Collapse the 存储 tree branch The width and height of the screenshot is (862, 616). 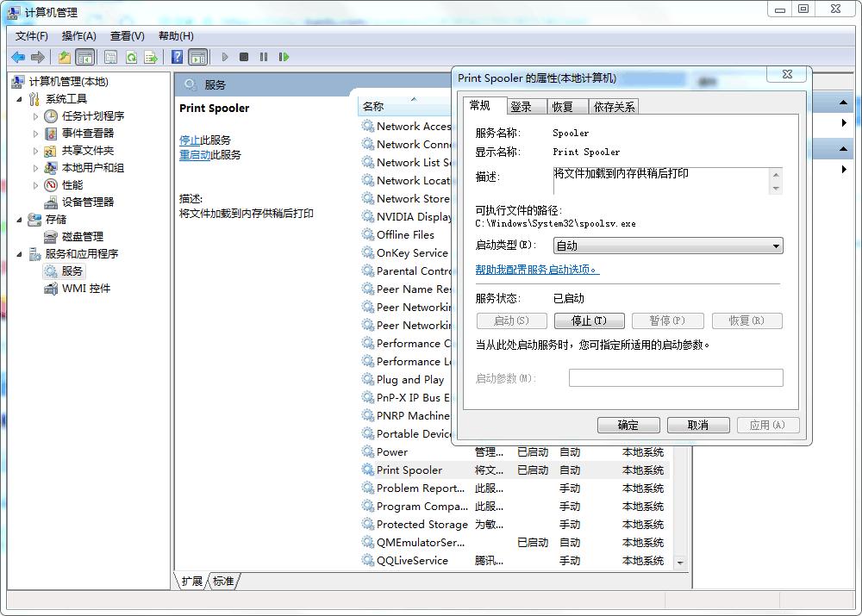[x=19, y=219]
